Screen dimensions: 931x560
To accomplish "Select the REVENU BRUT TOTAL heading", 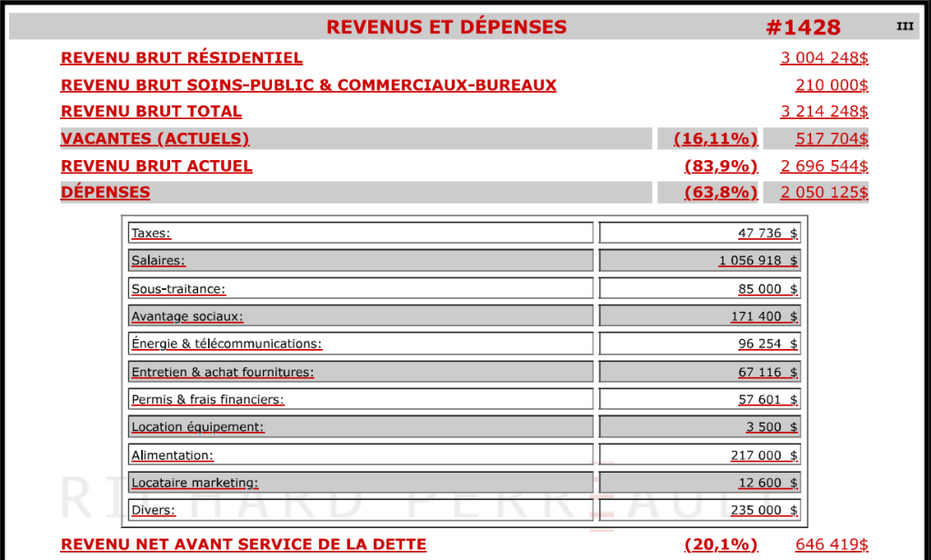I will pyautogui.click(x=151, y=112).
